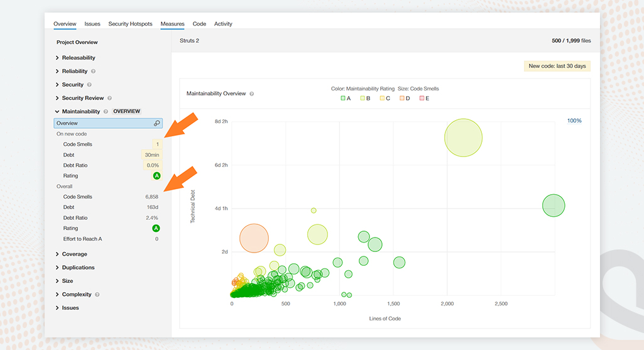
Task: Click the large orange D-rated bubble
Action: point(254,238)
